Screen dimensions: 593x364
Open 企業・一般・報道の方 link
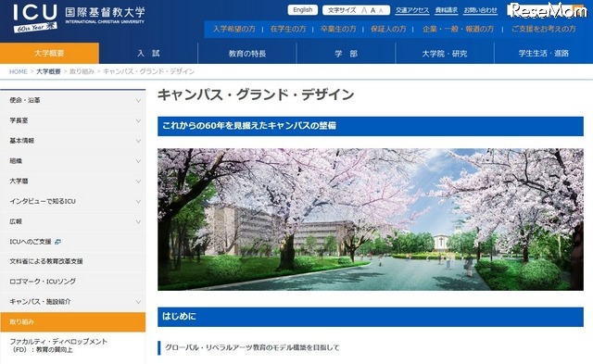458,29
